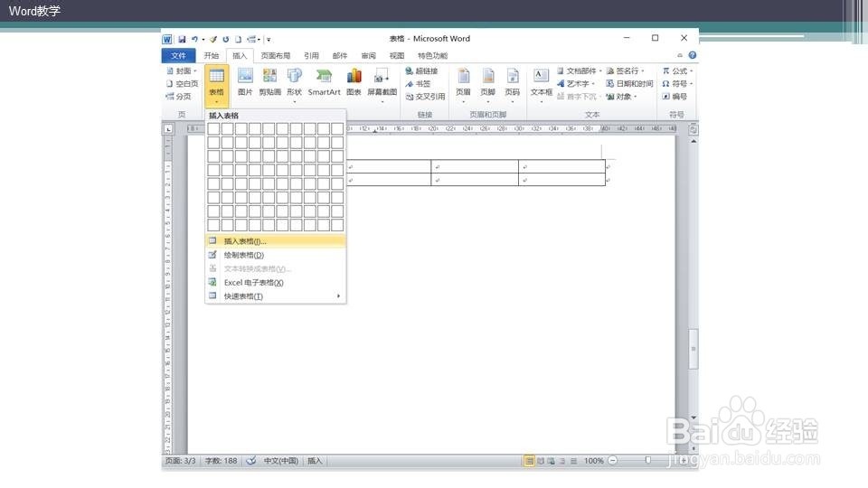Screen dimensions: 868x488
Task: Click the zoom out minus button
Action: click(612, 460)
